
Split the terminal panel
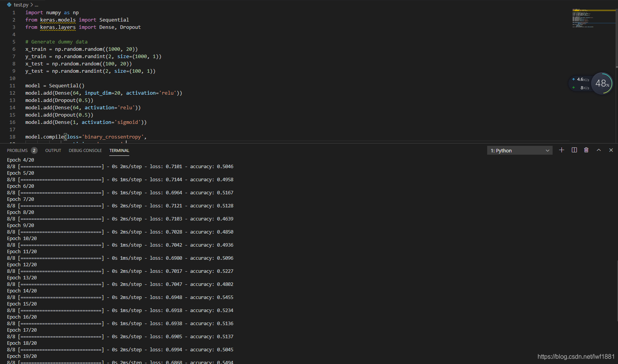click(574, 150)
